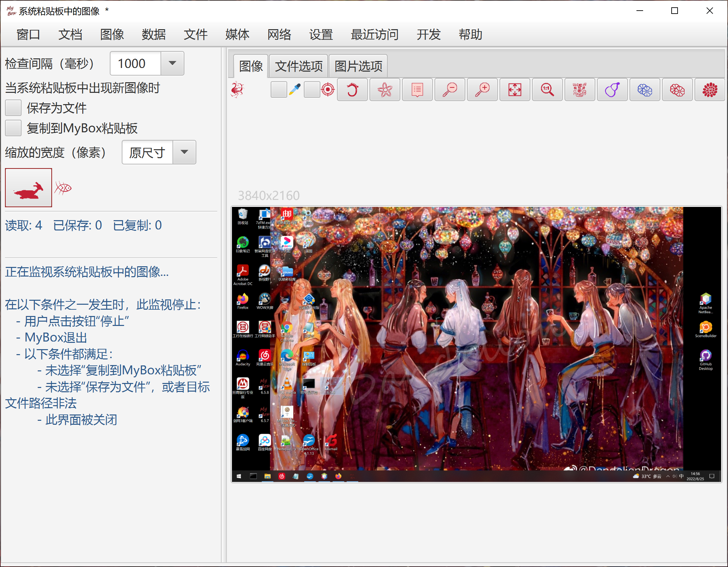
Task: Show image at 1:1 original size
Action: (547, 90)
